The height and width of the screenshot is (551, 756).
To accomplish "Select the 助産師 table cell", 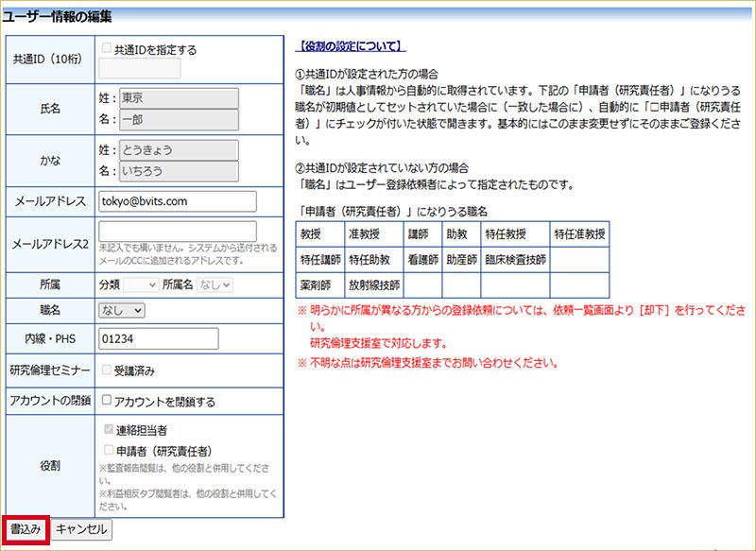I will point(461,260).
